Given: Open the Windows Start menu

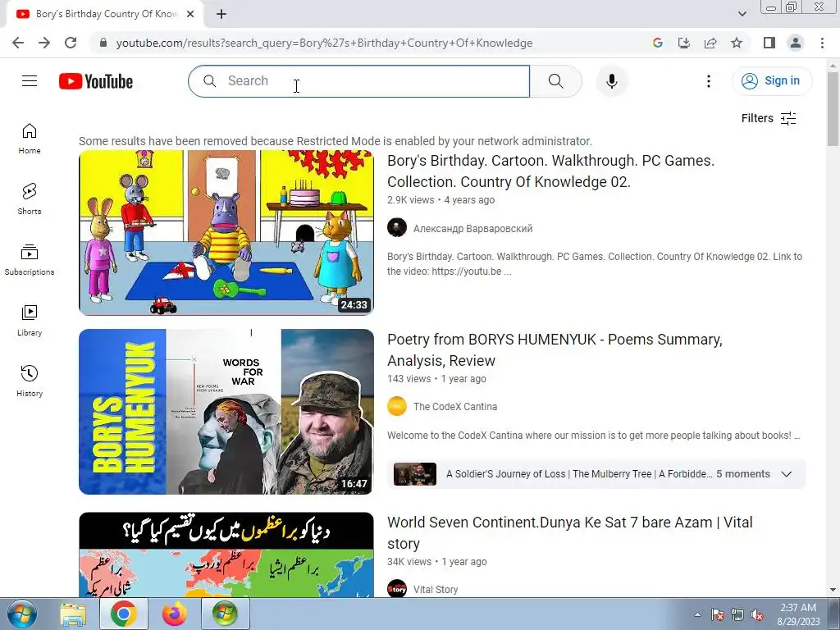Looking at the screenshot, I should point(21,614).
